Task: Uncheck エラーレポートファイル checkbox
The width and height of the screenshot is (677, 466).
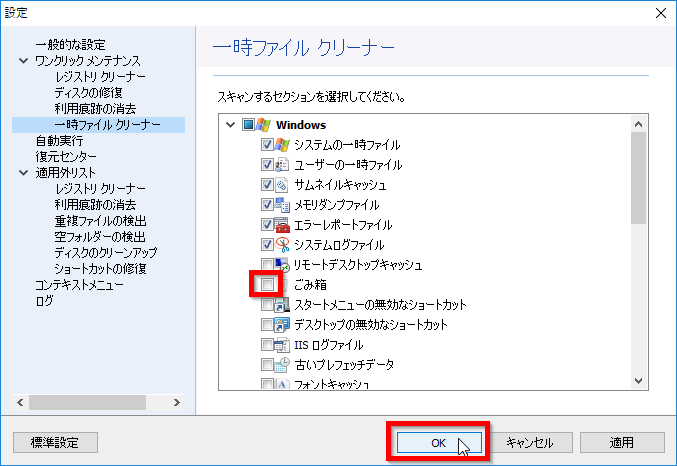Action: click(267, 225)
